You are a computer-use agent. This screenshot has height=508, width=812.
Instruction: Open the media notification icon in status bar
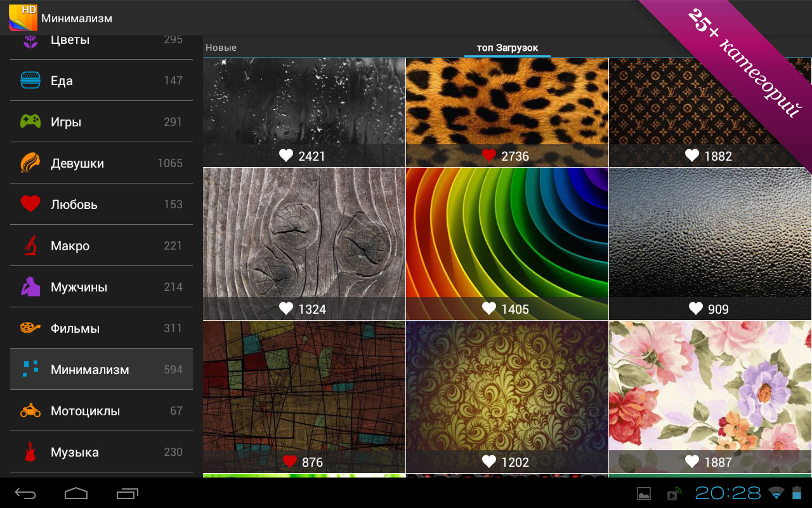pyautogui.click(x=674, y=493)
